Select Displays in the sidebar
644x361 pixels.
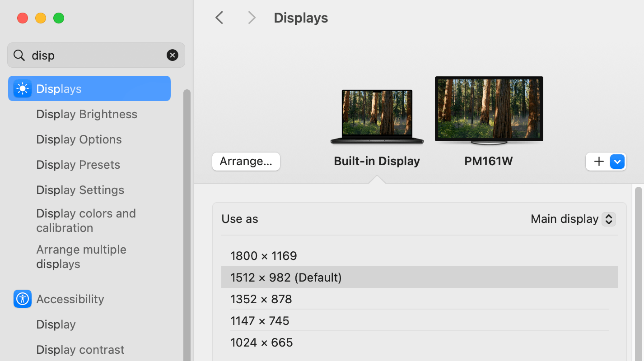[x=89, y=88]
